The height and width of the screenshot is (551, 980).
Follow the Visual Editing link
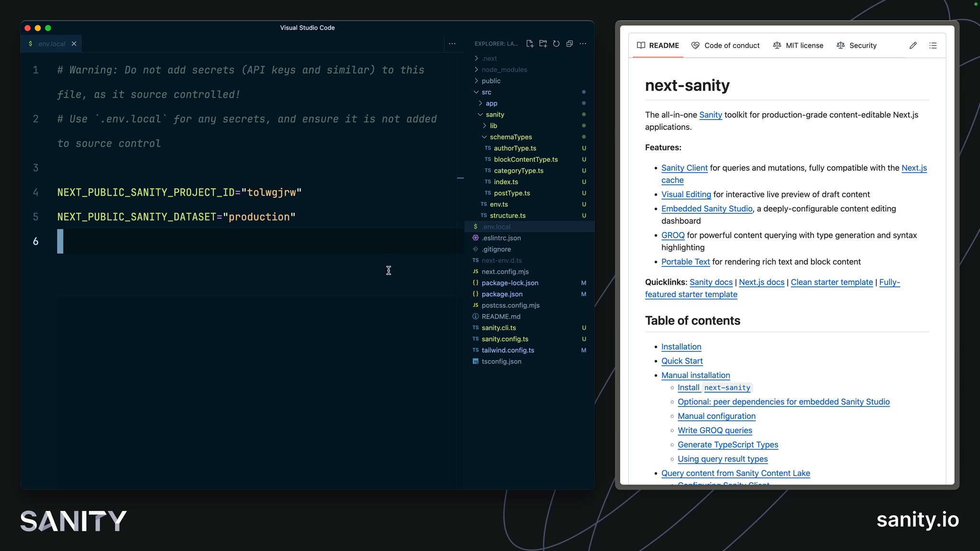(686, 194)
